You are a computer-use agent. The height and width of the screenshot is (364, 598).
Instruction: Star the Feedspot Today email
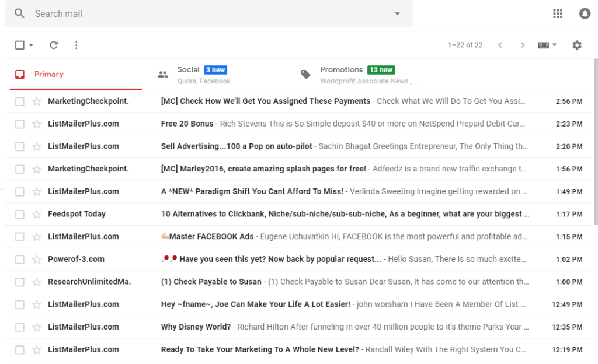click(x=37, y=214)
